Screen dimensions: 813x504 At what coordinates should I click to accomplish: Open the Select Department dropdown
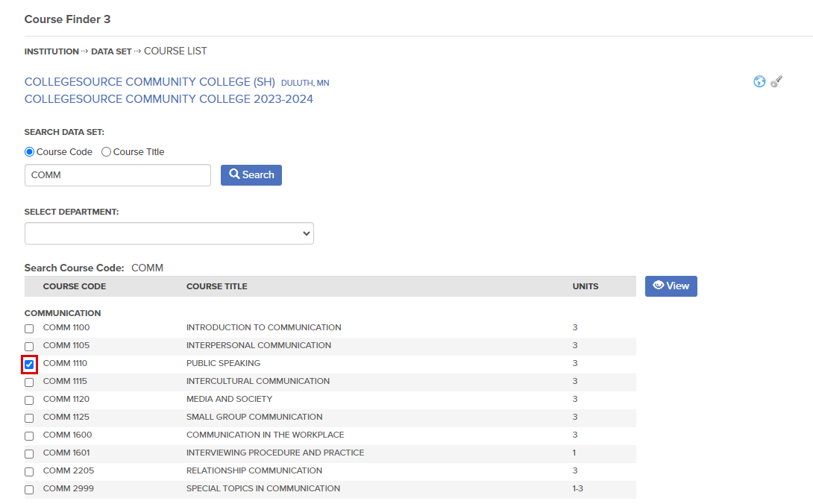pos(169,233)
